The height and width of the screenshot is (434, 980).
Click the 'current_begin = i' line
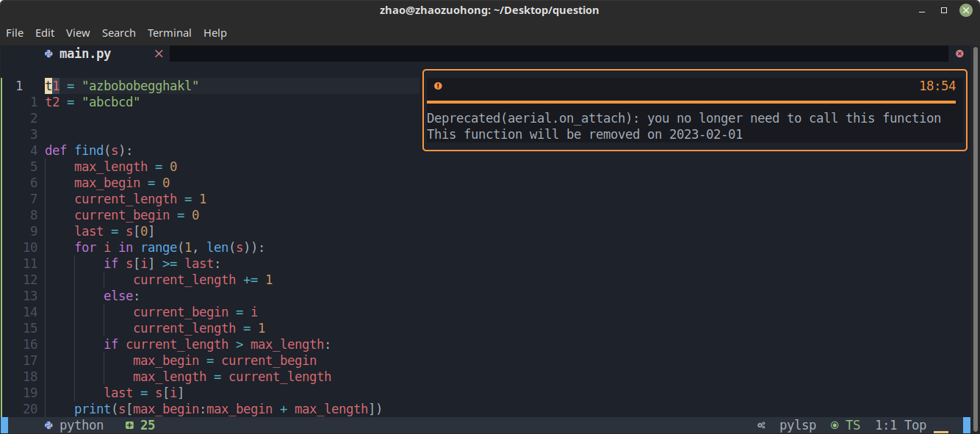coord(195,312)
